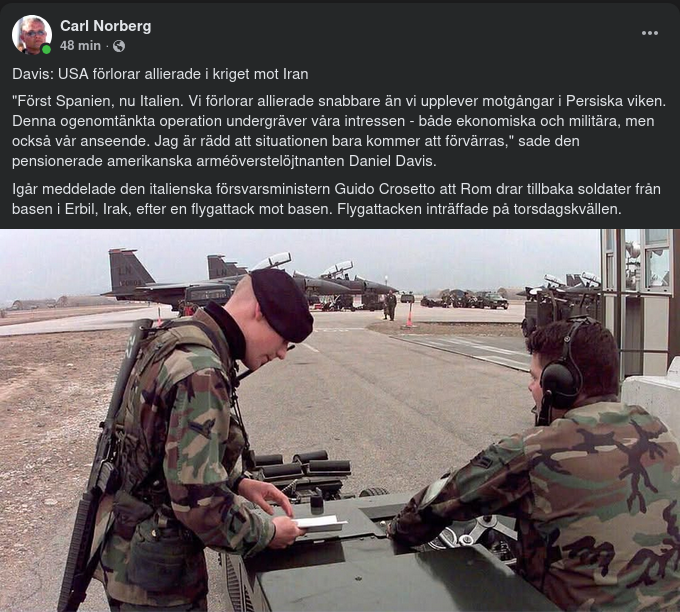This screenshot has width=680, height=612.
Task: Open the 48 min timestamp link
Action: 80,46
